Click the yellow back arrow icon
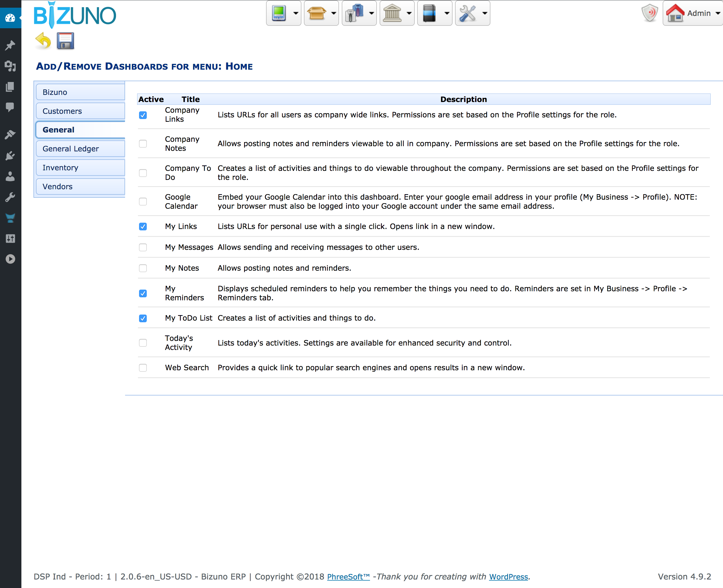The height and width of the screenshot is (588, 723). [43, 41]
